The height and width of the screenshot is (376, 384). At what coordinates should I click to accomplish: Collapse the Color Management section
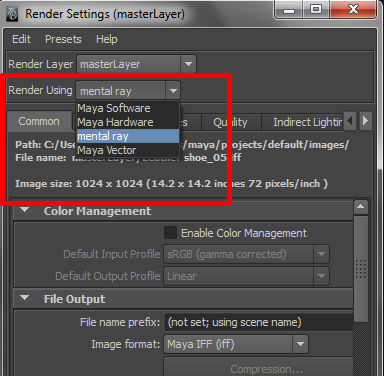[24, 210]
